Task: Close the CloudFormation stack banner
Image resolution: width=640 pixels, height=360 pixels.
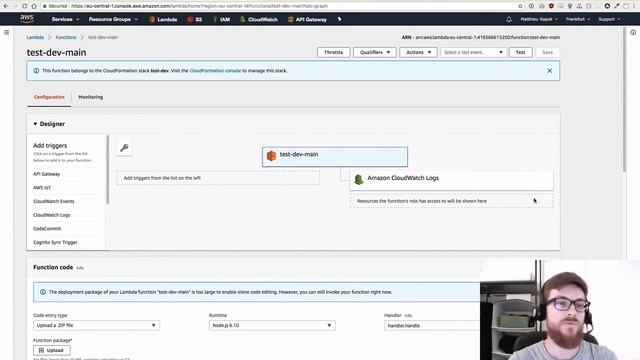Action: point(549,71)
